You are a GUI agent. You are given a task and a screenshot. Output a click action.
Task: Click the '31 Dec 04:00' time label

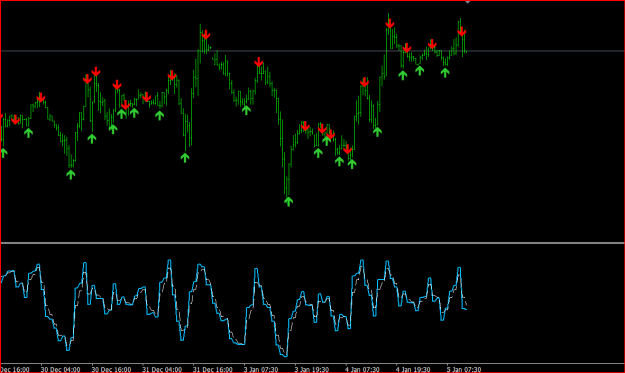162,369
